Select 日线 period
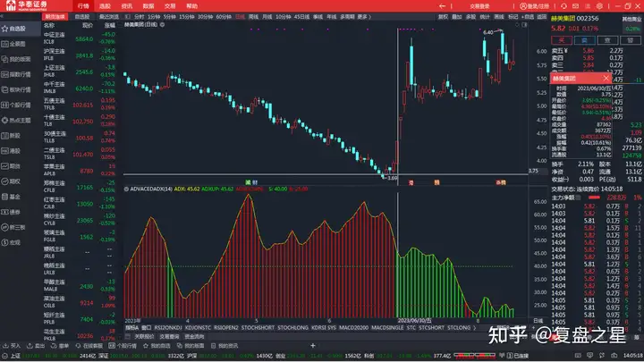 pyautogui.click(x=241, y=17)
